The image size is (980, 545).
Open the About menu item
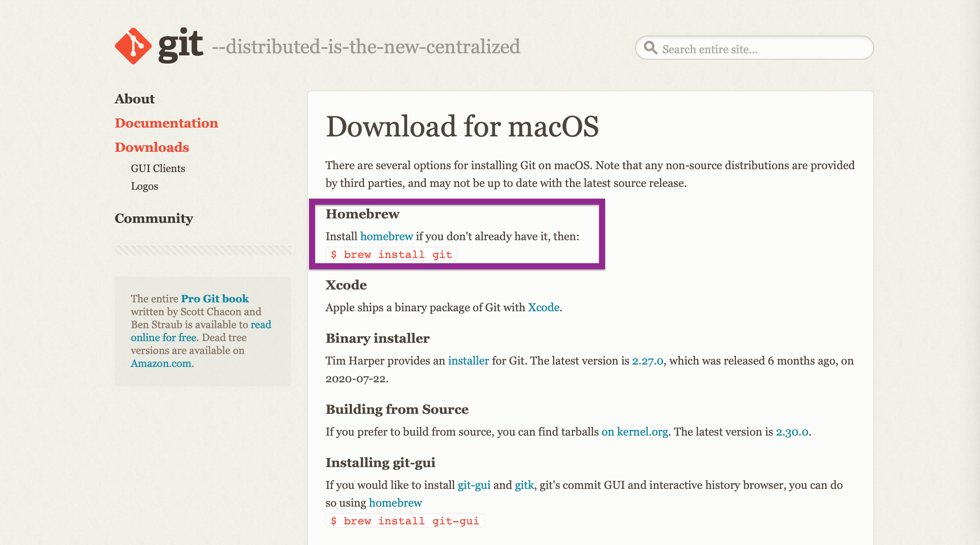(135, 99)
